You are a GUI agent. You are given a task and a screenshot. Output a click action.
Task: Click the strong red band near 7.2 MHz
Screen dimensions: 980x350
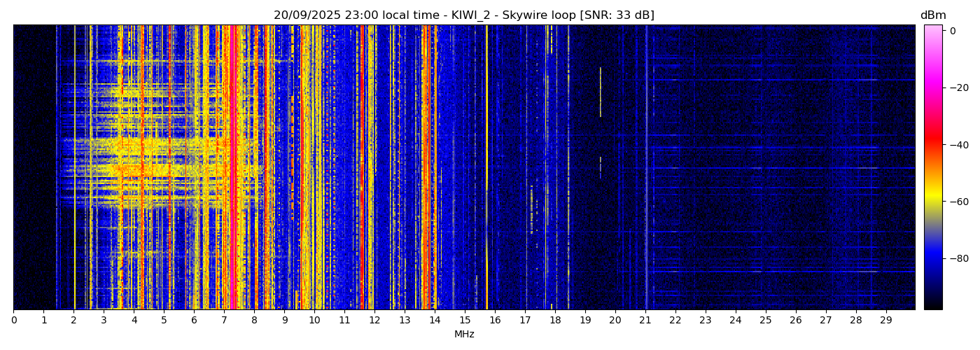point(230,168)
